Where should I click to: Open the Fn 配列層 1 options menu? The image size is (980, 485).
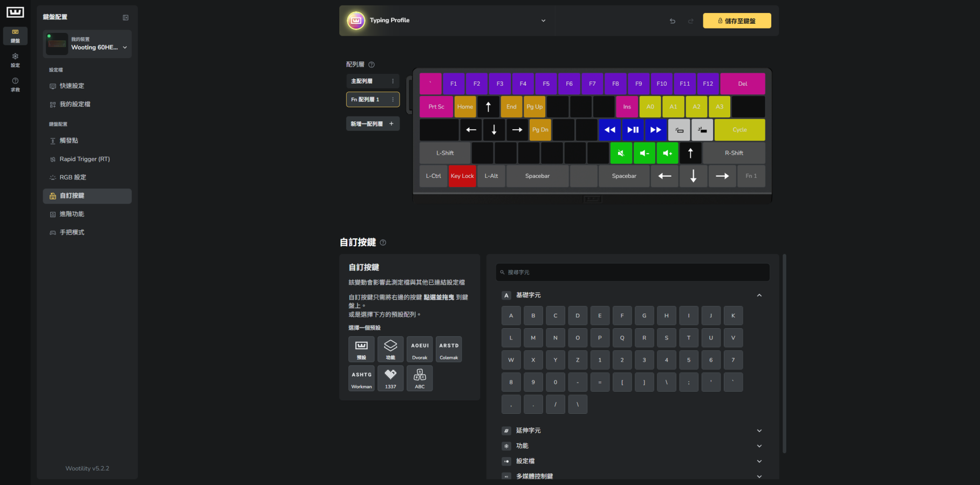click(x=393, y=100)
